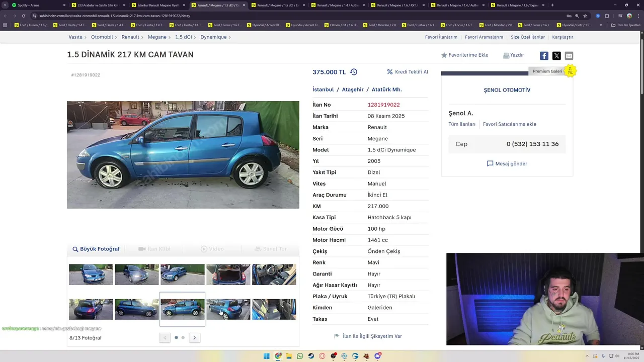Open Büyük Fotoğraf large photo view

pos(96,249)
